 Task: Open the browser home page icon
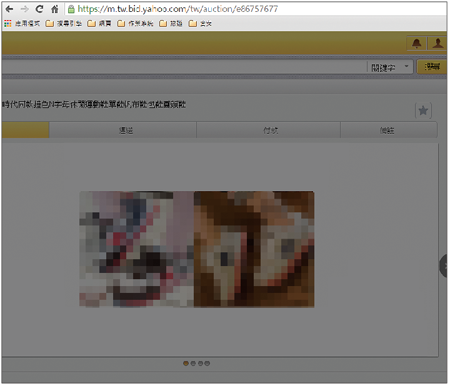(x=55, y=9)
